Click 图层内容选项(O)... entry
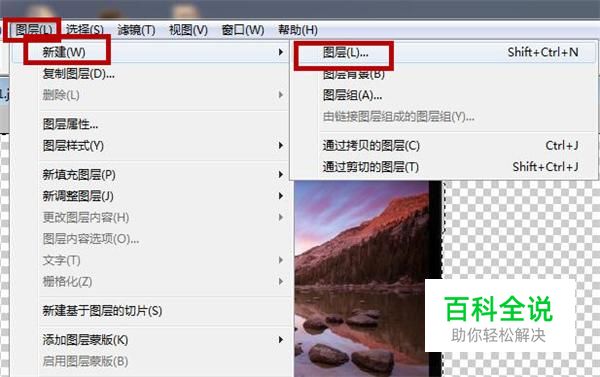Screen dimensions: 600x377 coord(91,239)
